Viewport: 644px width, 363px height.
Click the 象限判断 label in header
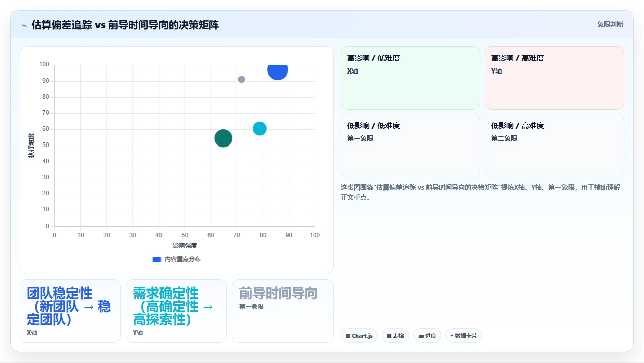[x=610, y=24]
